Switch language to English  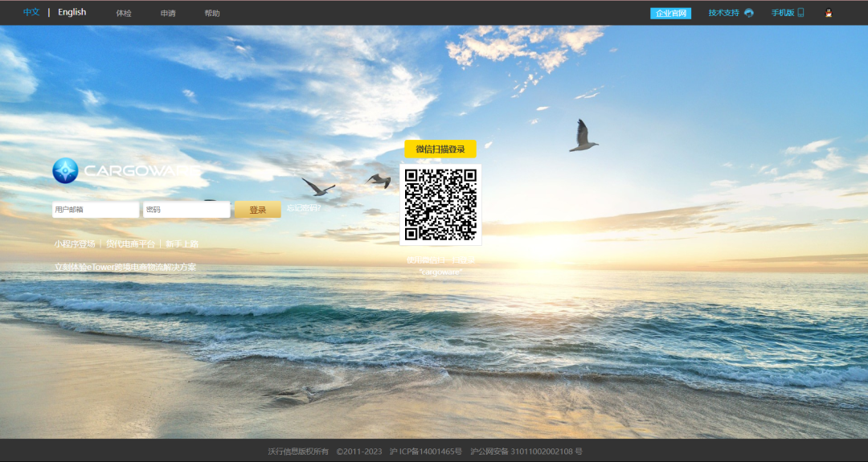(72, 13)
